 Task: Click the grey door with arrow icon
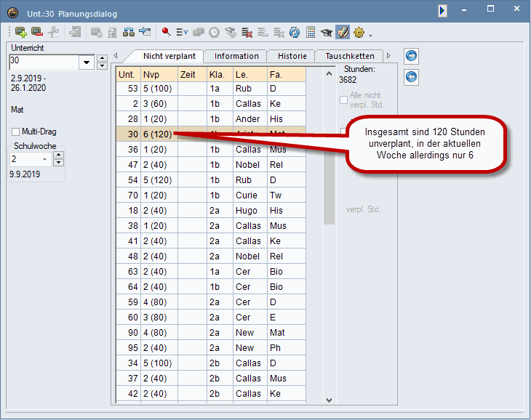coord(75,32)
